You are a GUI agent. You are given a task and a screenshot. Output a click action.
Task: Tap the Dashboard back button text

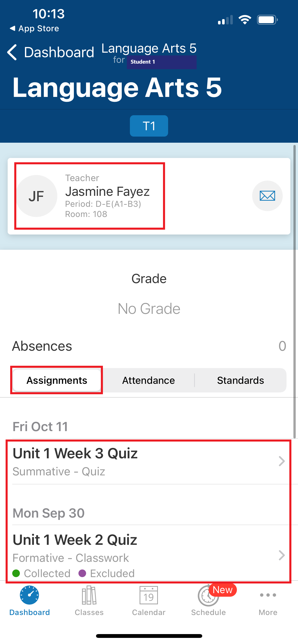coord(59,52)
